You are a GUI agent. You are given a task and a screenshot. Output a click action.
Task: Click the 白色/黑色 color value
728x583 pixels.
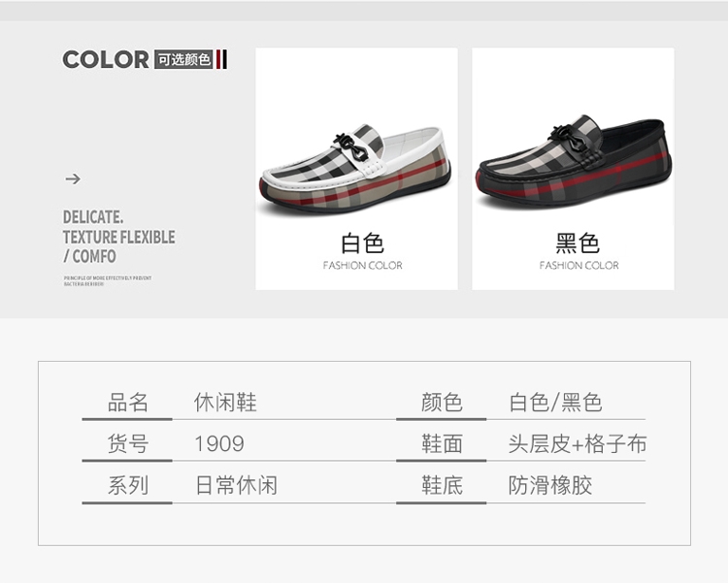555,403
